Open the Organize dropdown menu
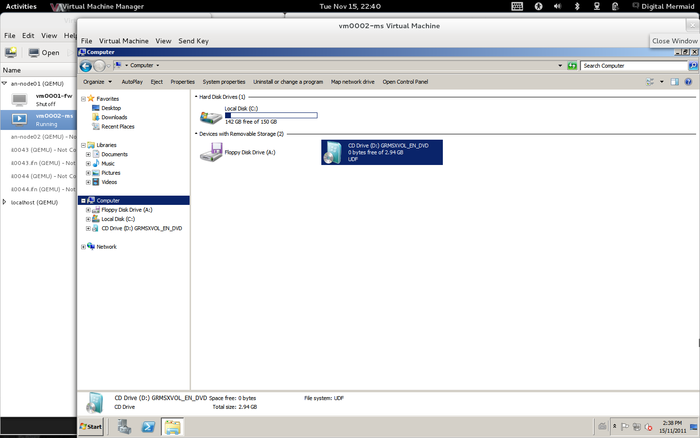The width and height of the screenshot is (700, 438). pyautogui.click(x=97, y=82)
